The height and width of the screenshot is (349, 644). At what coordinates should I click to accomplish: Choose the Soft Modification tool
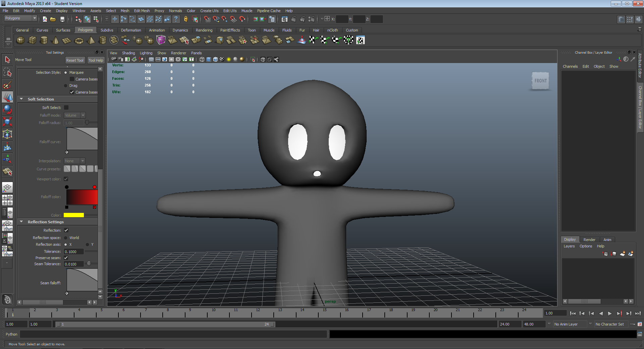pyautogui.click(x=7, y=147)
